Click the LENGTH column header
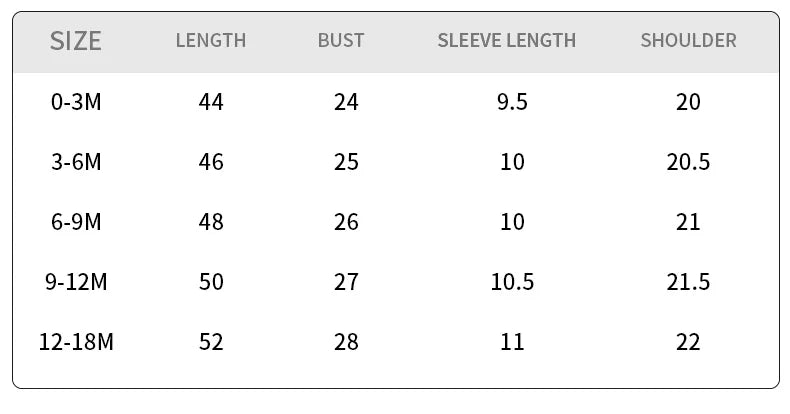Image resolution: width=790 pixels, height=414 pixels. (x=210, y=41)
